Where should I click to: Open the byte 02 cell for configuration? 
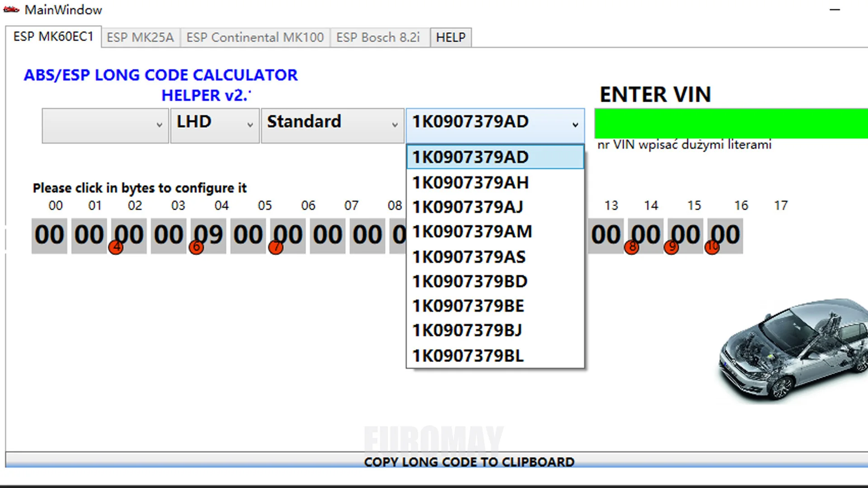[129, 236]
